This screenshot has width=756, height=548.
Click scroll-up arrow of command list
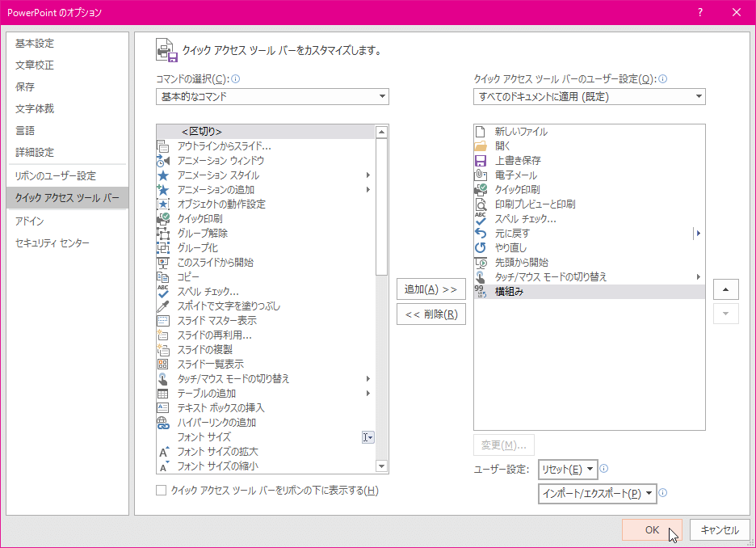(382, 132)
